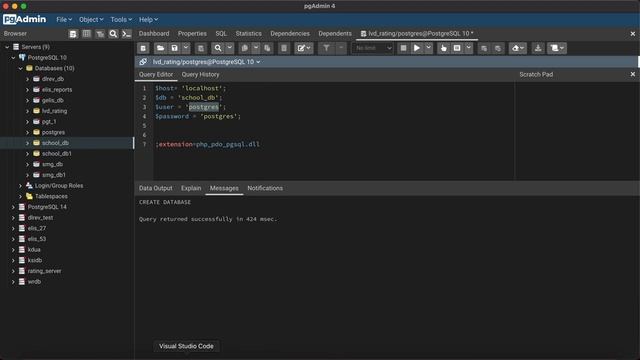
Task: Switch to the Notifications tab
Action: click(x=265, y=188)
